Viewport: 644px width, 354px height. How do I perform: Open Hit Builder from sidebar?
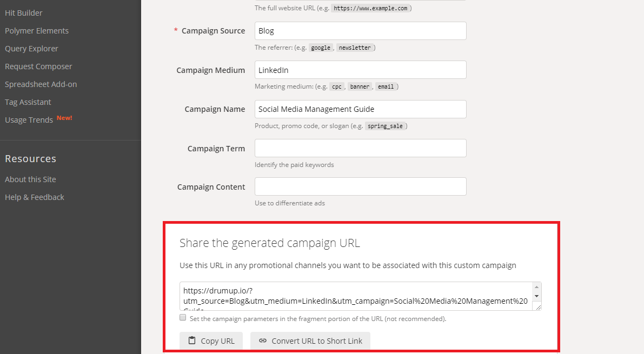pos(23,13)
